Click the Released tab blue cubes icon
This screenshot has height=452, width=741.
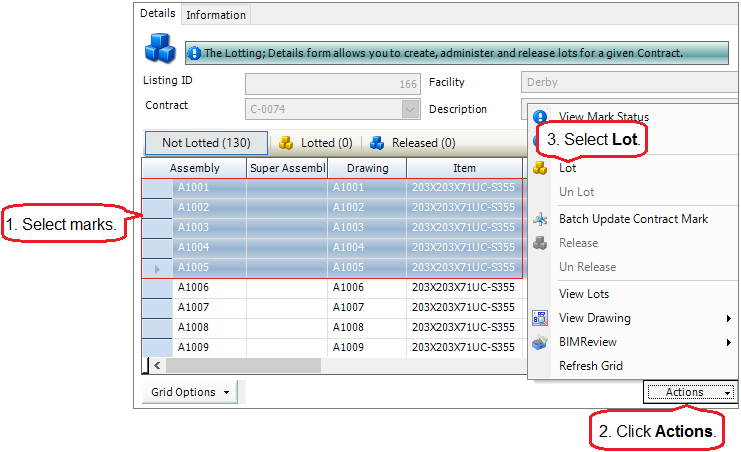point(377,143)
